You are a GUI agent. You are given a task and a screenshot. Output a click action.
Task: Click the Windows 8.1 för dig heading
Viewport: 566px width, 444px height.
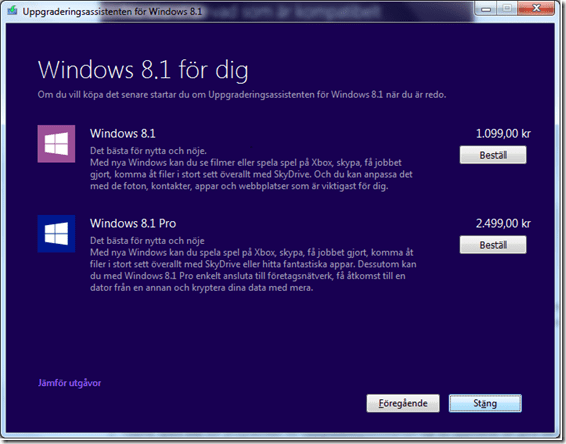(x=143, y=70)
